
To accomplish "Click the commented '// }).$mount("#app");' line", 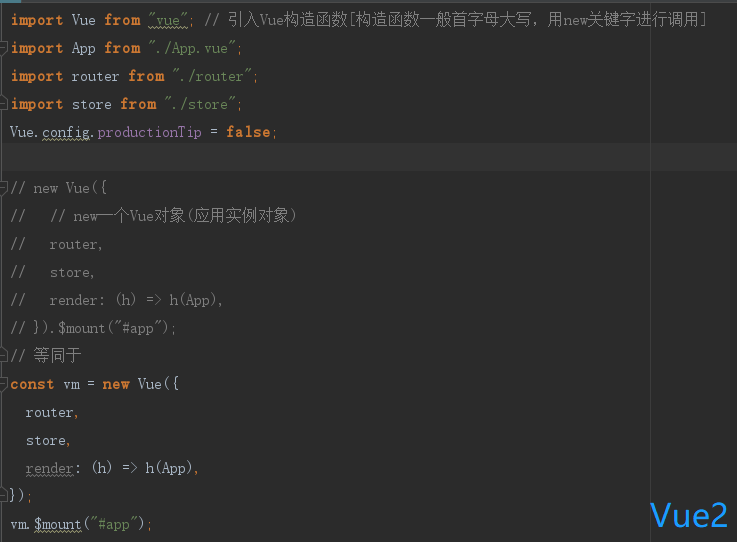I will [x=93, y=328].
